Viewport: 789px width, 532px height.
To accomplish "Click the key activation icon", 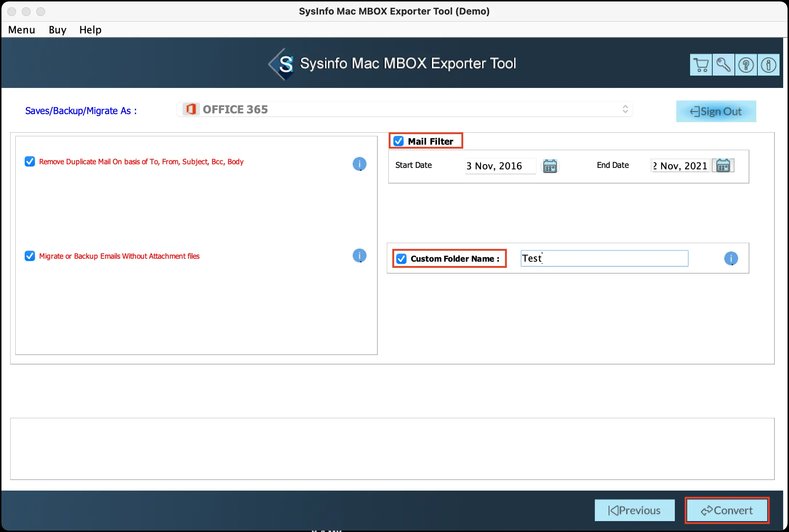I will 723,65.
